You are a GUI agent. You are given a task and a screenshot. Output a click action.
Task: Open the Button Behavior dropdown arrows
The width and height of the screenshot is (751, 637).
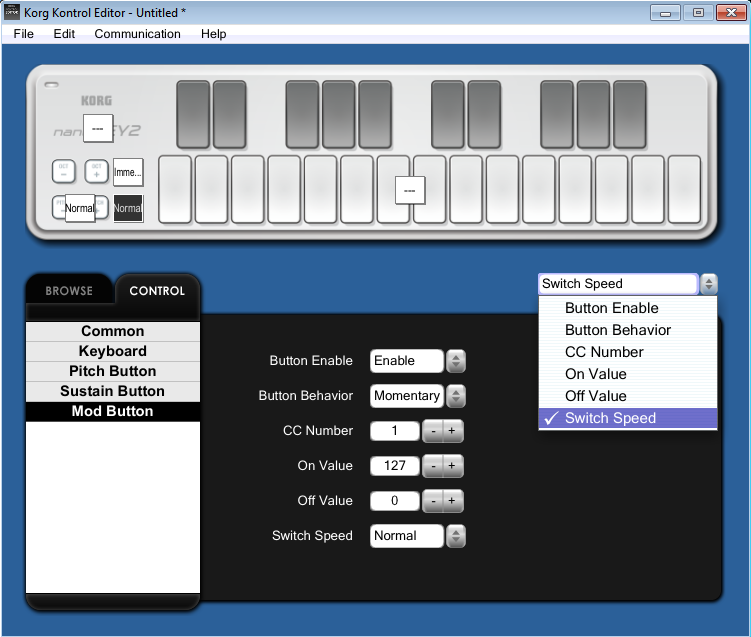tap(455, 396)
